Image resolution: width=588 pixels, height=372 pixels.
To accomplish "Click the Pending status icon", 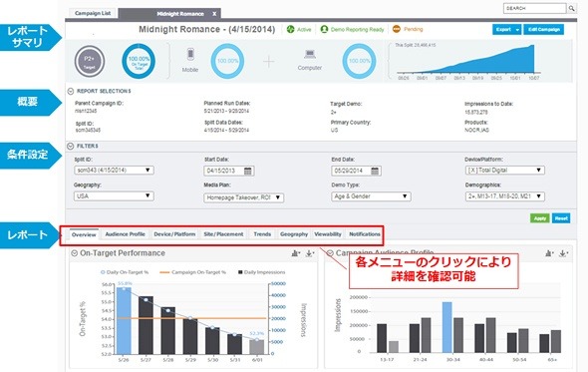I will point(397,29).
